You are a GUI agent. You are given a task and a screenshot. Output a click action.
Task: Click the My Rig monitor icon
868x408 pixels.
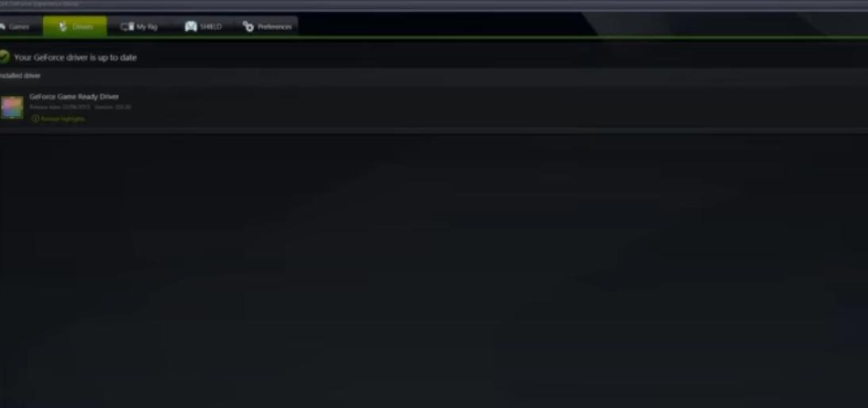pos(127,26)
